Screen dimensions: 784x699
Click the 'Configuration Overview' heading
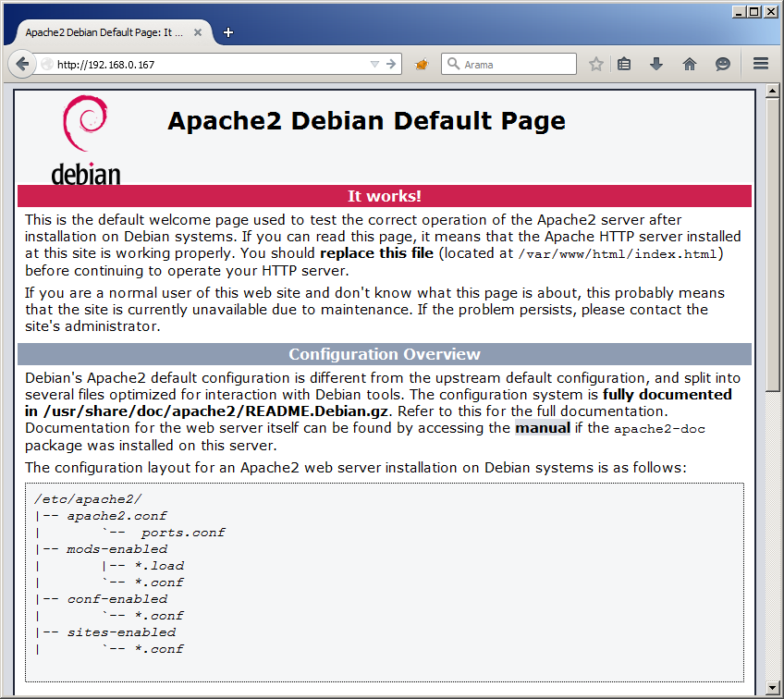(384, 354)
